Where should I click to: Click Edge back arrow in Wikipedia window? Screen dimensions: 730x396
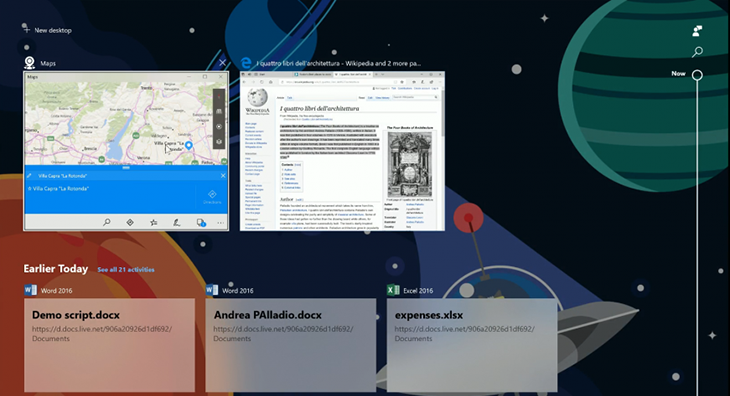[x=244, y=82]
